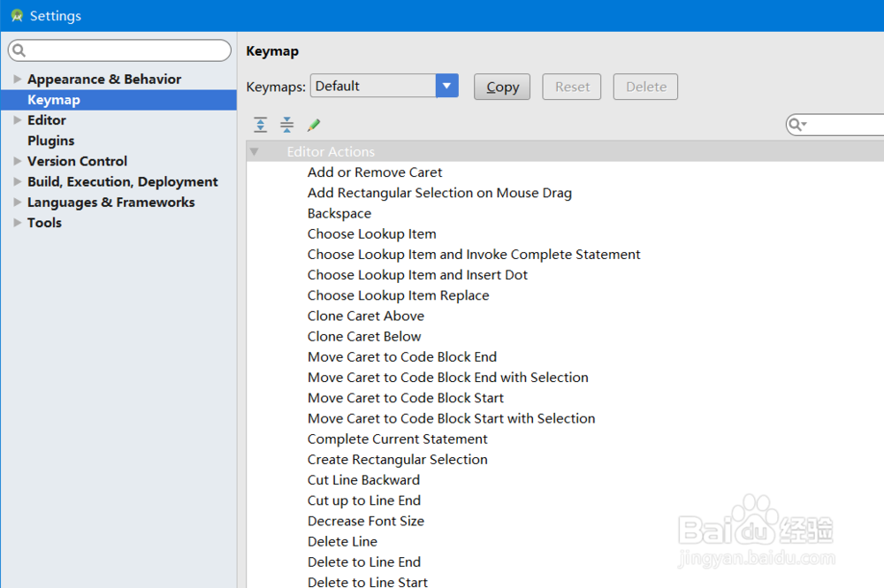Expand the Languages & Frameworks section
Image resolution: width=884 pixels, height=588 pixels.
point(18,202)
